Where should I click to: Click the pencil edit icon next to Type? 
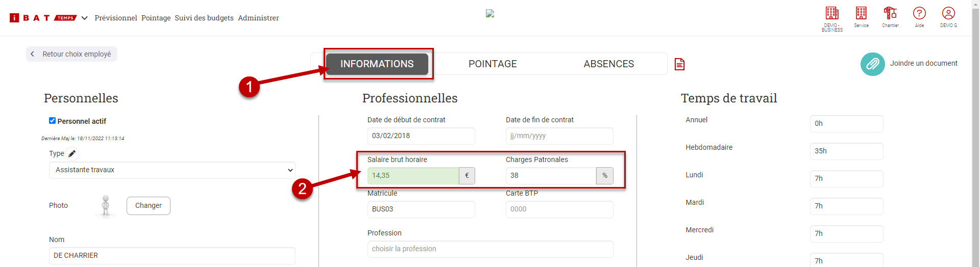coord(72,153)
